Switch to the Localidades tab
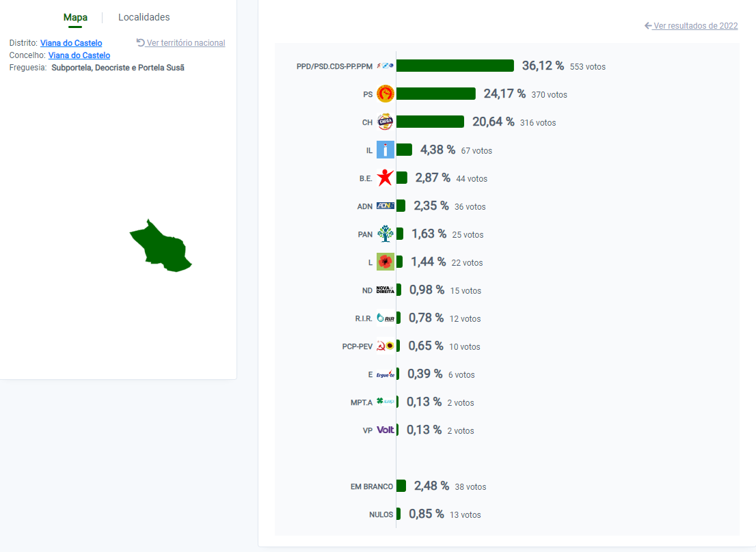This screenshot has width=756, height=552. (x=144, y=17)
